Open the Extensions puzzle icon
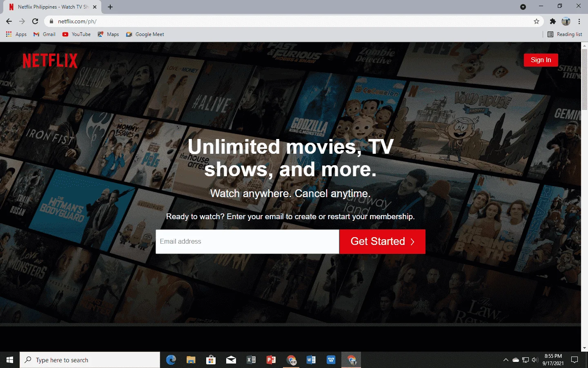 pyautogui.click(x=553, y=21)
